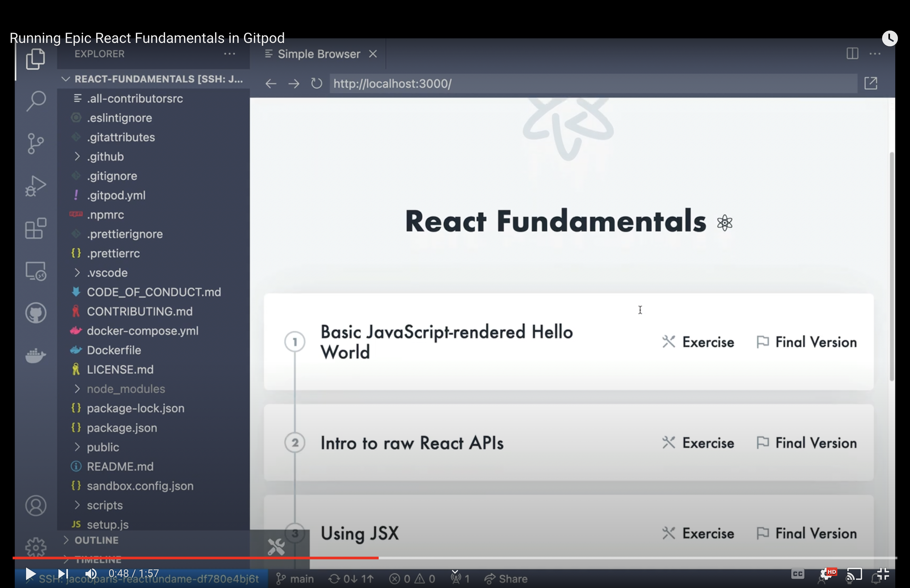Open LICENSE.md file
Screen dimensions: 910x588
coord(153,370)
